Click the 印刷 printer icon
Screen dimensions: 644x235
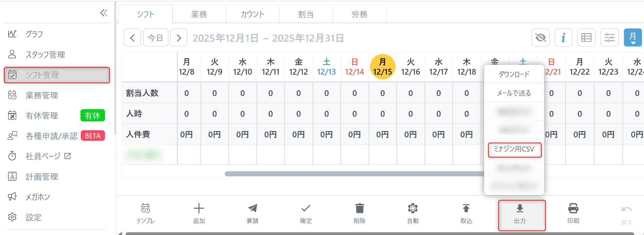(x=573, y=208)
